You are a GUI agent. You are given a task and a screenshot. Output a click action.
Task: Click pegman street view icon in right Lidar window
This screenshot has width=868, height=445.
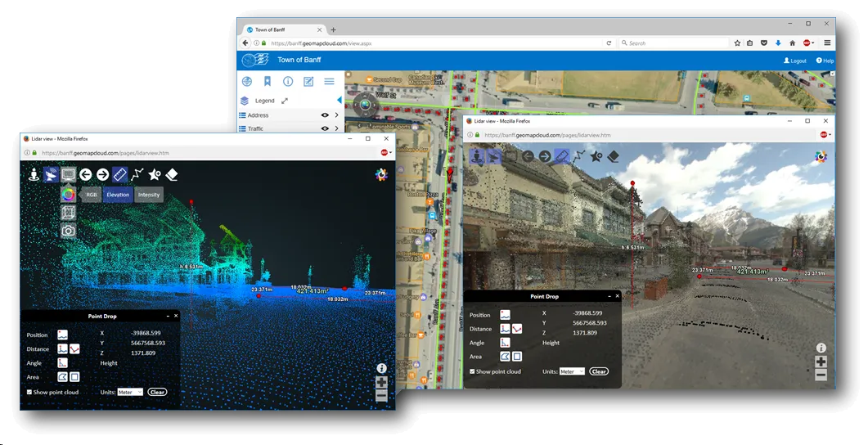tap(477, 156)
